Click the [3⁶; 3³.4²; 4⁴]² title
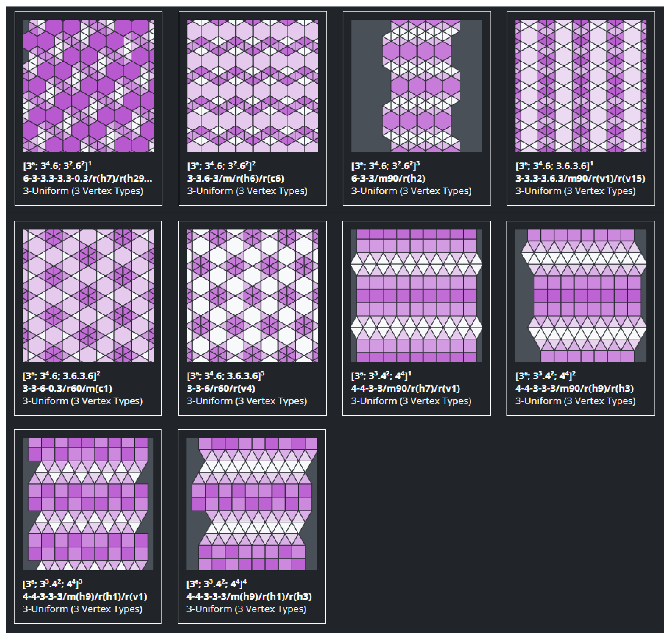 pos(545,376)
